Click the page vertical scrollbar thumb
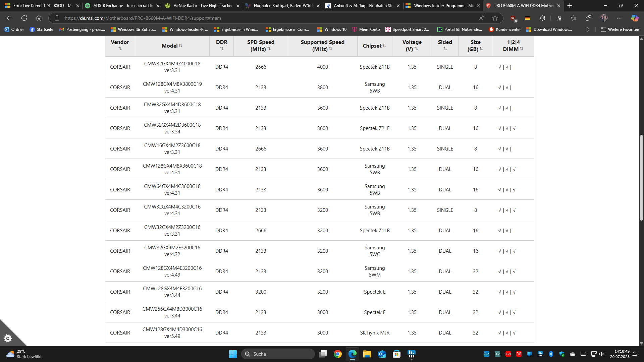 pyautogui.click(x=641, y=178)
